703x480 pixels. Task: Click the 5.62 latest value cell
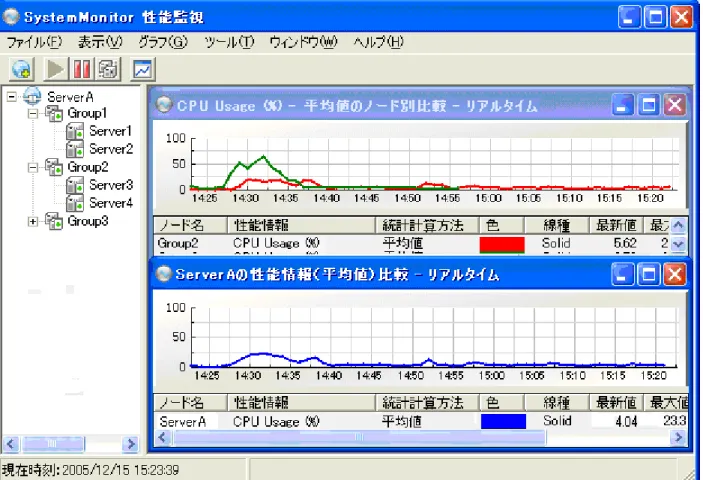click(x=625, y=243)
